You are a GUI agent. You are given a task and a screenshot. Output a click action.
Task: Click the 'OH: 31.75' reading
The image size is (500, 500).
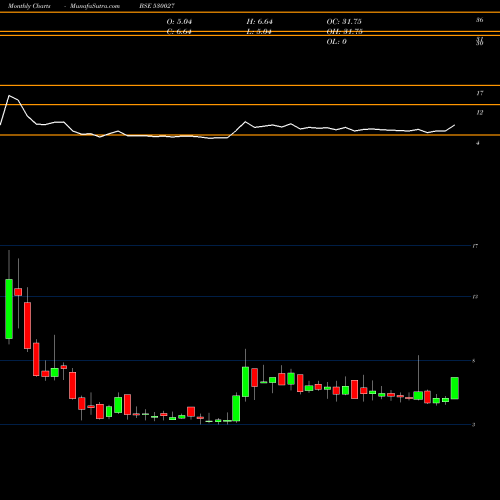click(345, 32)
